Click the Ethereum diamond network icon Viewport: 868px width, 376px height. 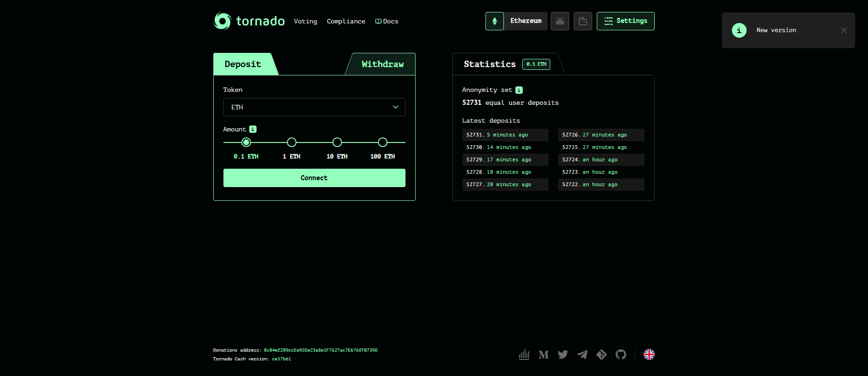495,21
